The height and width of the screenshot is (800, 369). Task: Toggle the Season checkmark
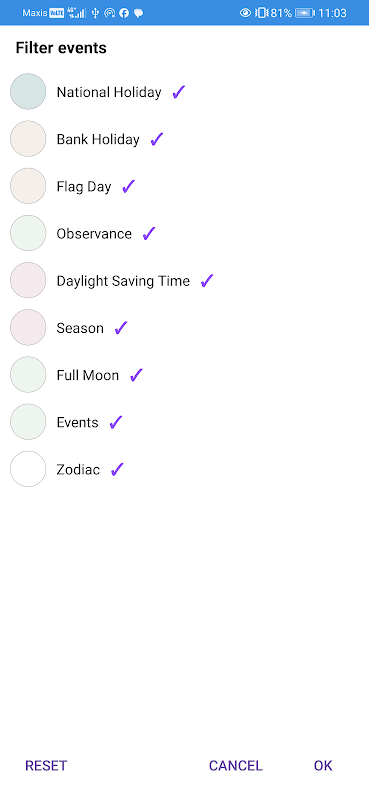[x=120, y=328]
